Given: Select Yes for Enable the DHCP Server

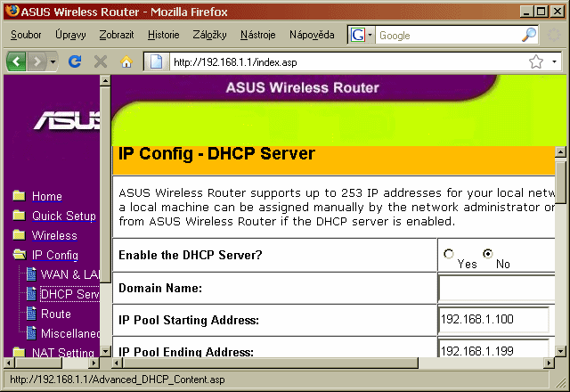Looking at the screenshot, I should click(449, 253).
